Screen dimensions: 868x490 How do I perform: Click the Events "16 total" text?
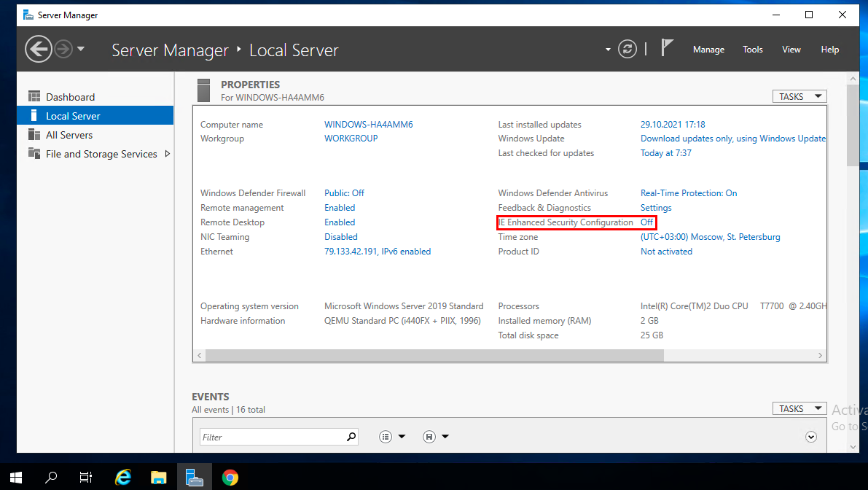coord(251,410)
